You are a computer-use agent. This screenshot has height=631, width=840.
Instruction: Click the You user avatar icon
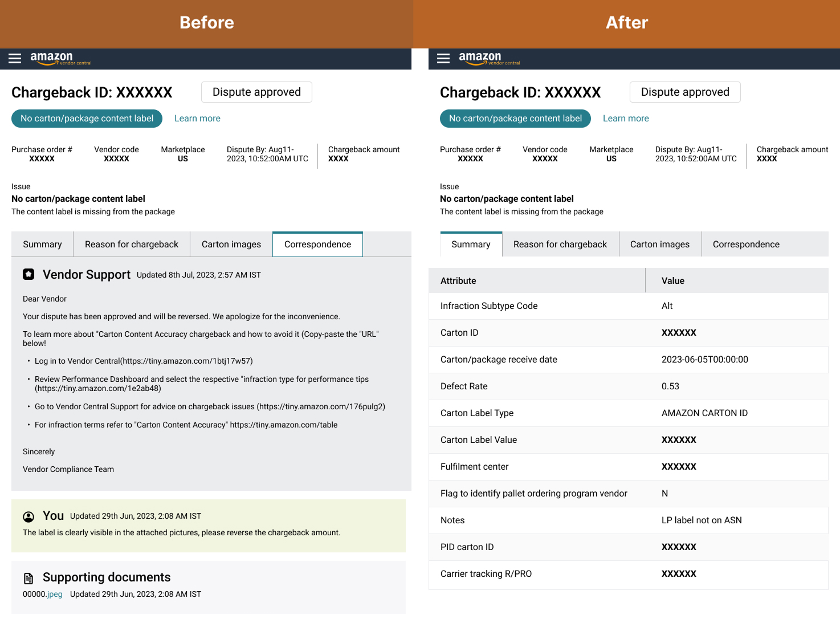(28, 516)
